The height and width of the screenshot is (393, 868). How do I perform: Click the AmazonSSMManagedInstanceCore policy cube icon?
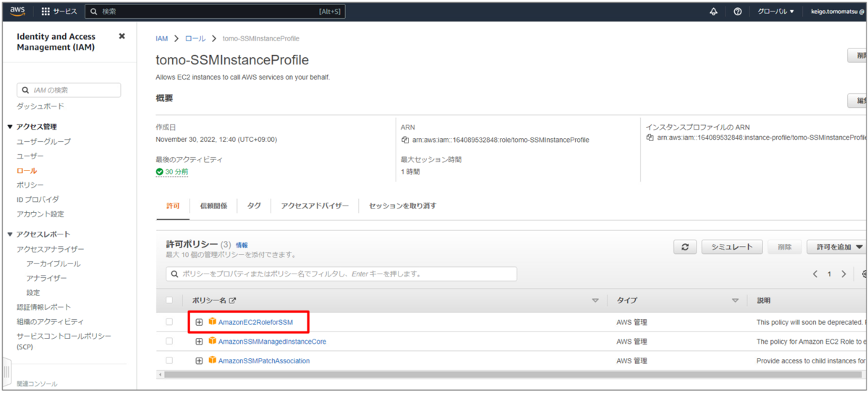(213, 341)
